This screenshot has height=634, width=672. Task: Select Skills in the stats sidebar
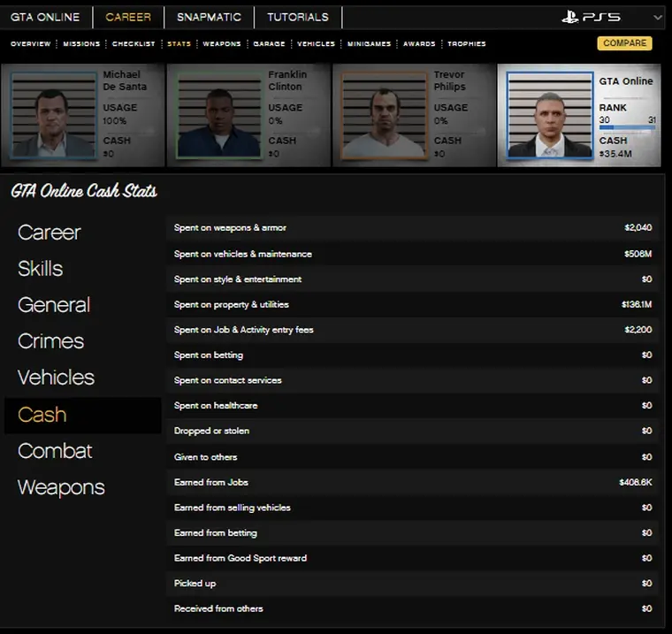tap(41, 269)
